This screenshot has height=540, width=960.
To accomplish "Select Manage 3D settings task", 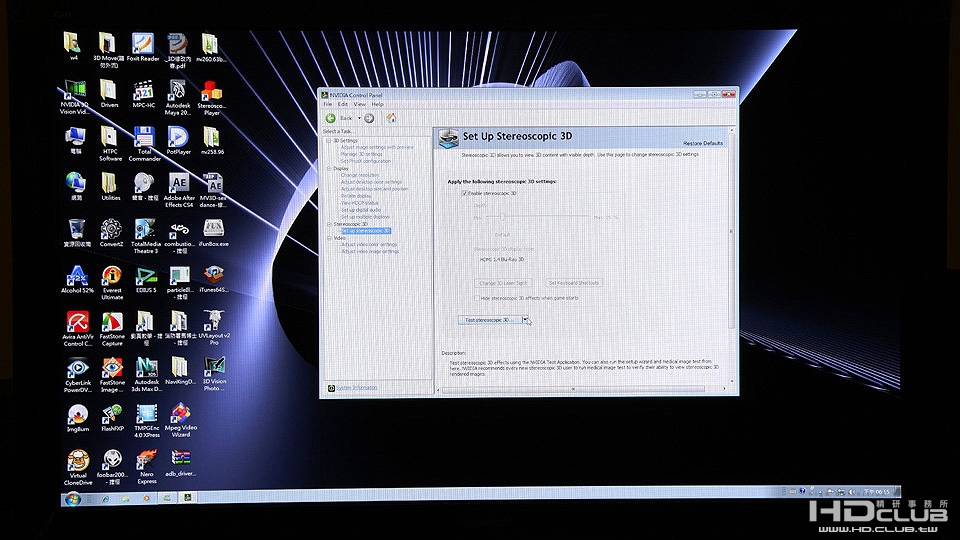I will (361, 154).
